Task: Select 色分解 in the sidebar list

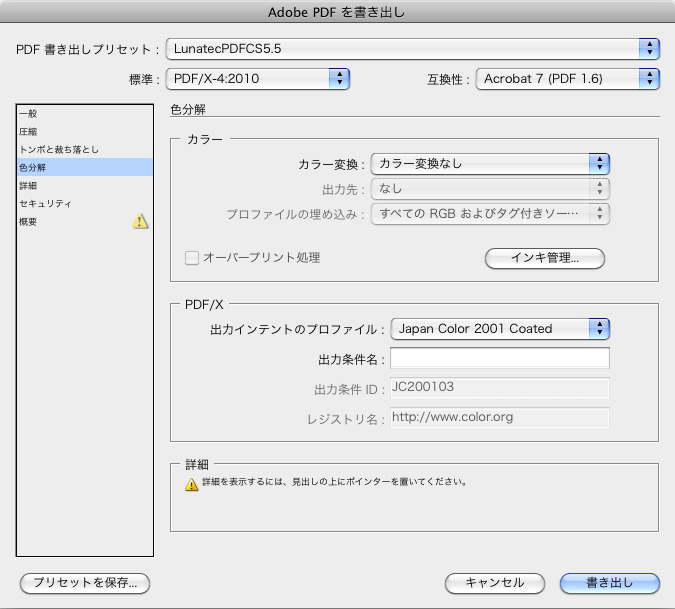Action: point(85,167)
